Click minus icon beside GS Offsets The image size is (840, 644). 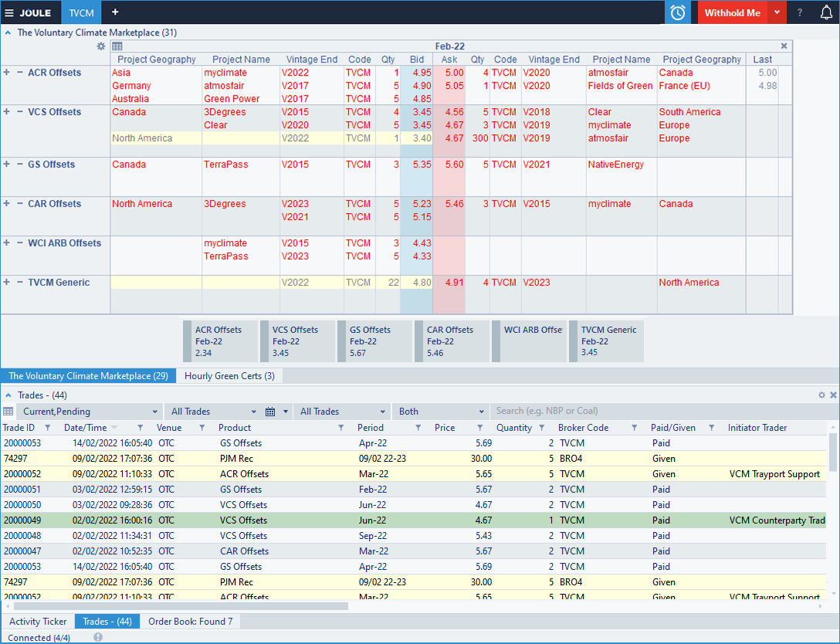tap(20, 164)
